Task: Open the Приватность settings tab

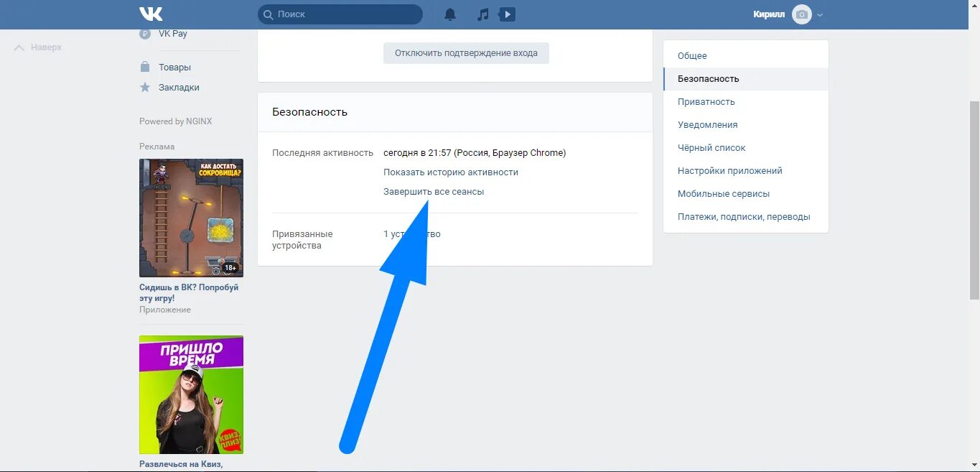Action: pyautogui.click(x=746, y=102)
